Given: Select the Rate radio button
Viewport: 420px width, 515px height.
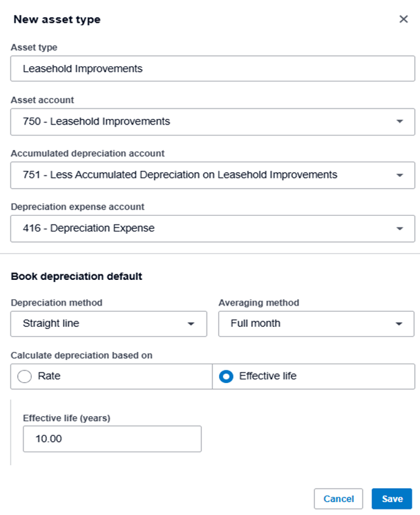Looking at the screenshot, I should click(26, 377).
